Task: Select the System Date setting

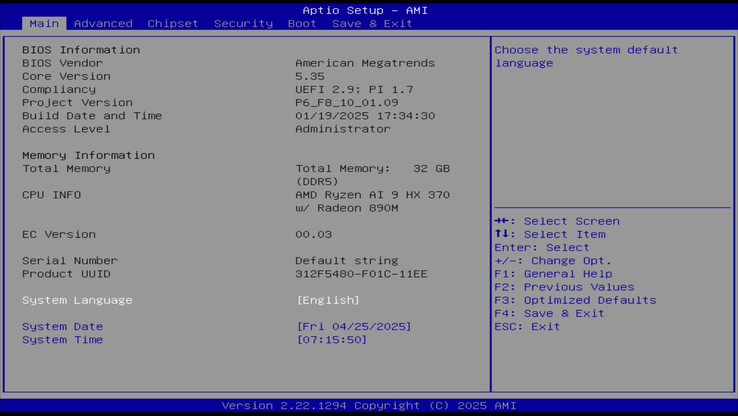Action: (63, 327)
